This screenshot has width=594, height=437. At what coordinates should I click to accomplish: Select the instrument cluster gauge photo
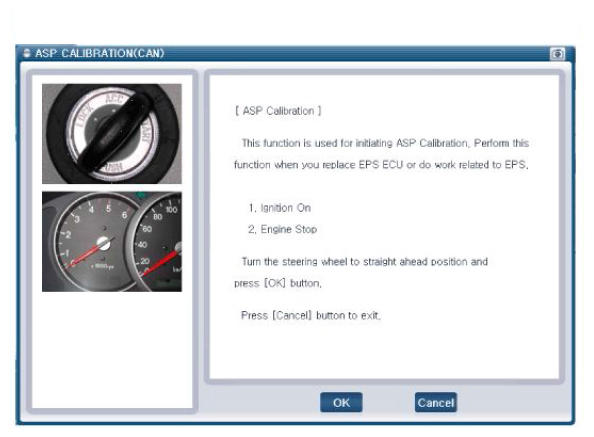[112, 242]
